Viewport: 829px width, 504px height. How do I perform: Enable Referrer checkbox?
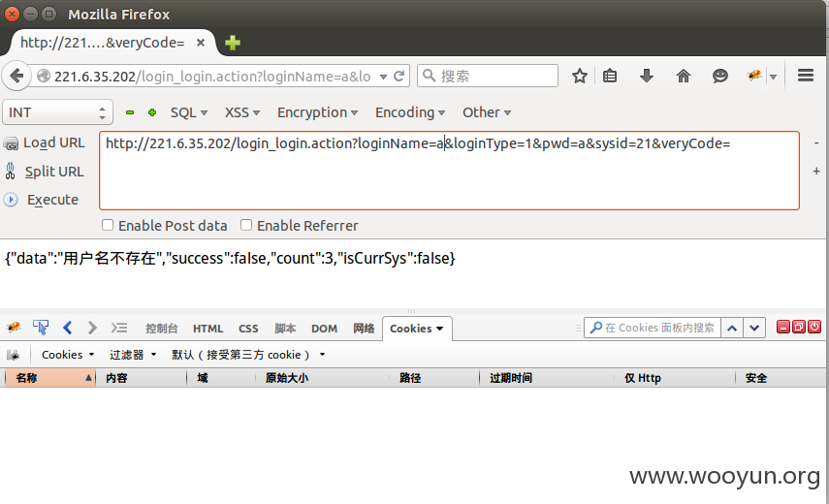tap(246, 225)
